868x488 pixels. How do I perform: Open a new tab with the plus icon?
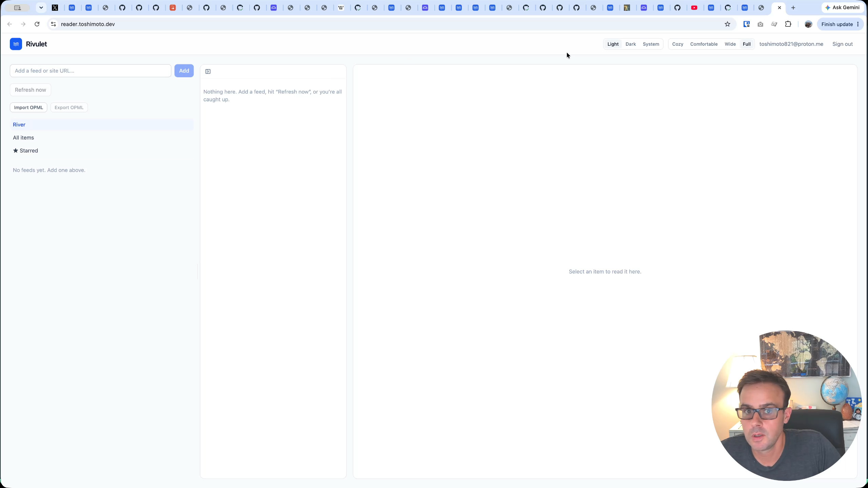point(793,7)
